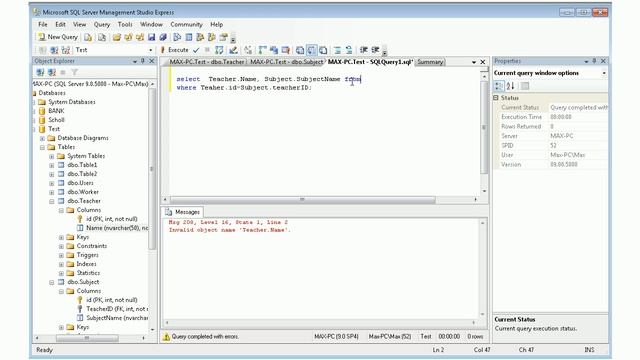Click the Object Explorer toolbar icon
Viewport: 640px width, 360px height.
(200, 38)
